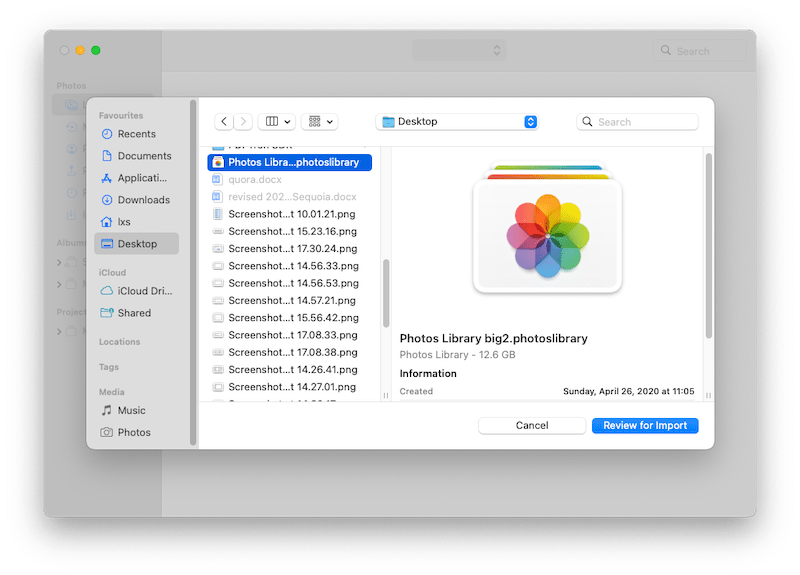Click the preview pane scrollbar
The height and width of the screenshot is (575, 800).
click(x=708, y=245)
